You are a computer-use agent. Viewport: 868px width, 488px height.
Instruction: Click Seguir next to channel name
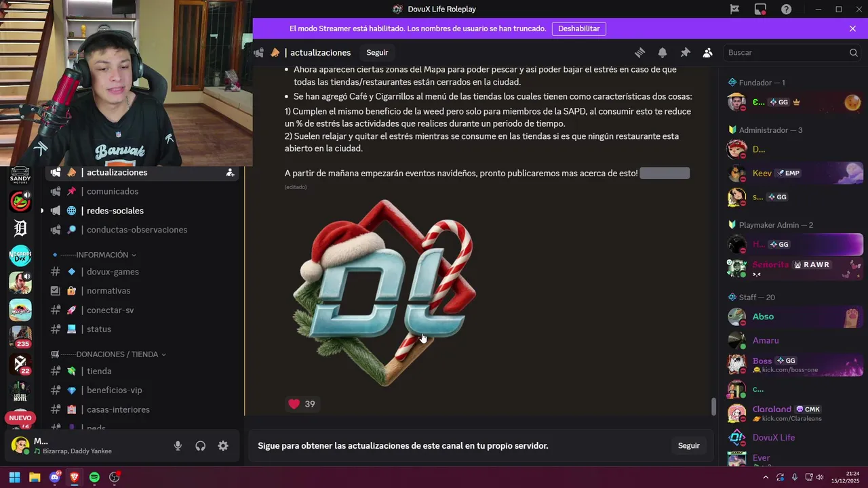click(x=377, y=53)
